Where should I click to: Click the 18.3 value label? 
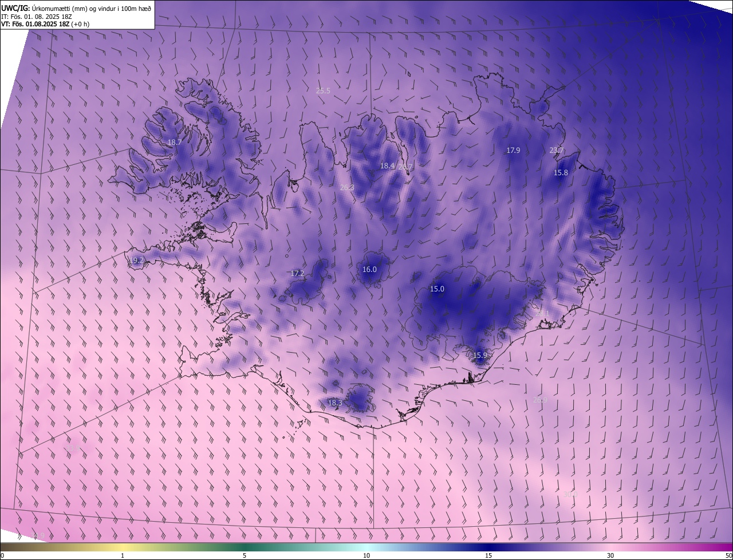pyautogui.click(x=335, y=403)
